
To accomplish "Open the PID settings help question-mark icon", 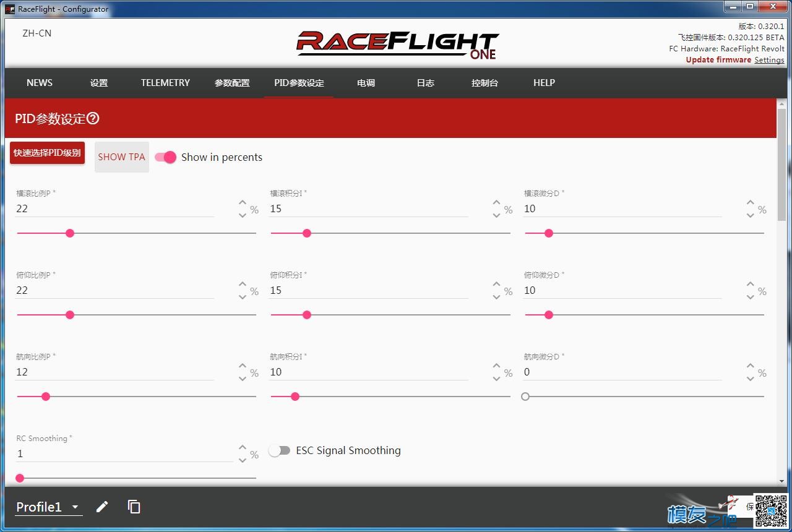I will click(x=93, y=118).
